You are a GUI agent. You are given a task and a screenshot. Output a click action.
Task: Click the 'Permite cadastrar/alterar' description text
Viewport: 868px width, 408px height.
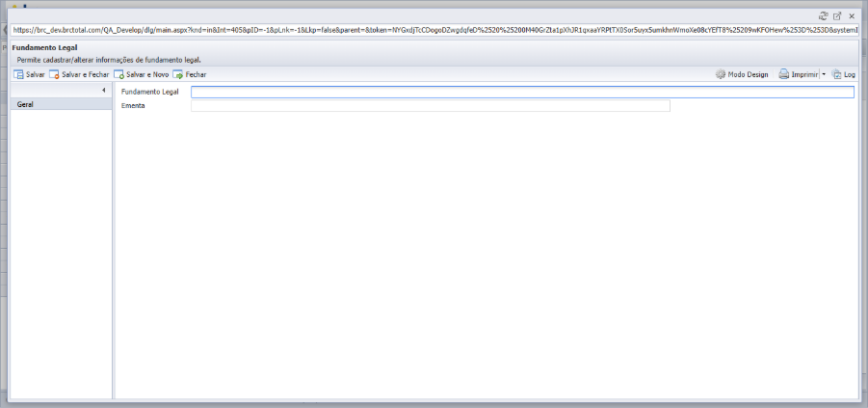[109, 59]
